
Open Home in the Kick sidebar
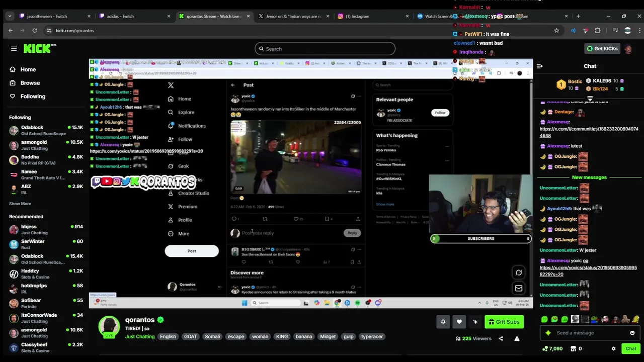click(x=23, y=69)
